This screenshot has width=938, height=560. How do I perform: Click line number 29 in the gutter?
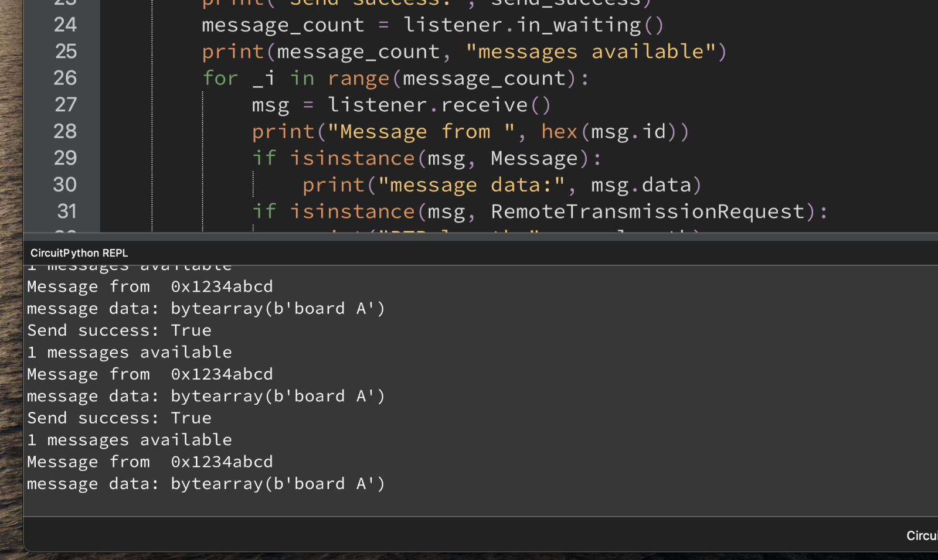coord(65,158)
